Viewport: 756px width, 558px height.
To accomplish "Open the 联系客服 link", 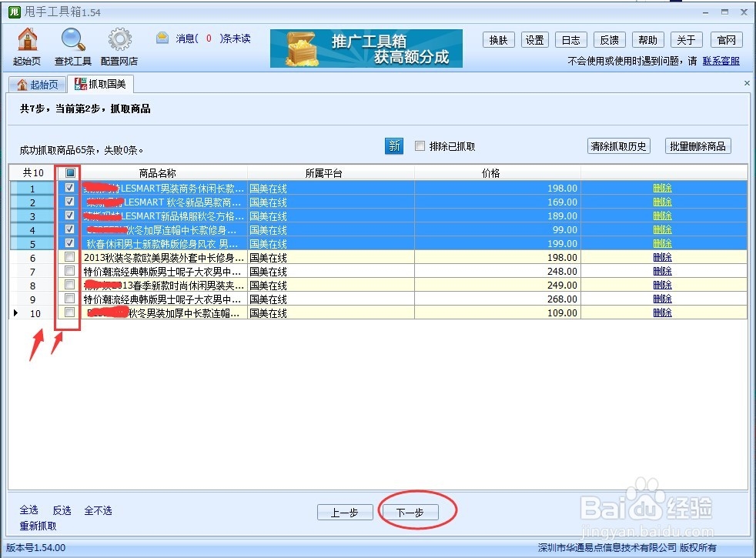I will [721, 60].
